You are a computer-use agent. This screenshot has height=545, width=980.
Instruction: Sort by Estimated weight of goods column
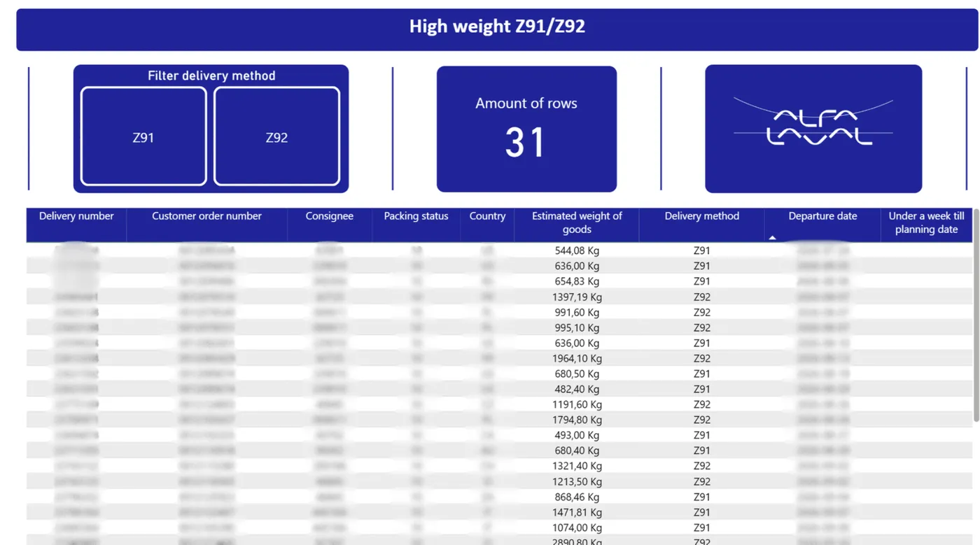point(577,225)
